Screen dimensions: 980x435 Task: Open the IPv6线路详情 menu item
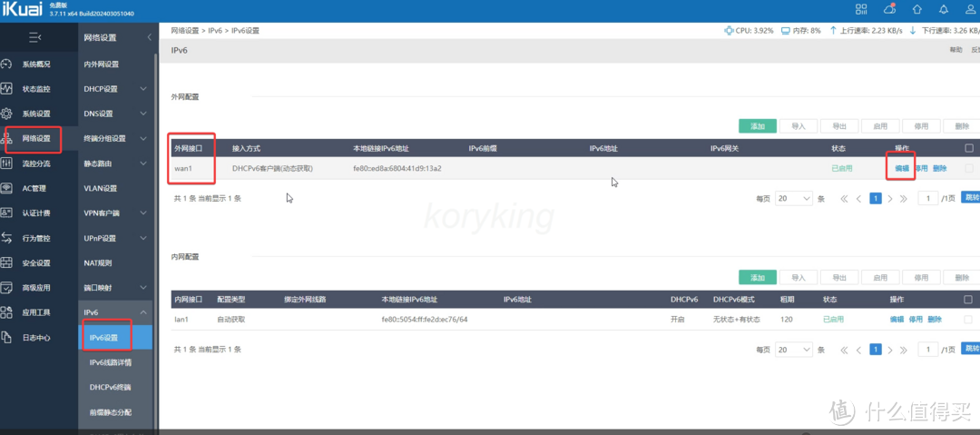coord(110,362)
